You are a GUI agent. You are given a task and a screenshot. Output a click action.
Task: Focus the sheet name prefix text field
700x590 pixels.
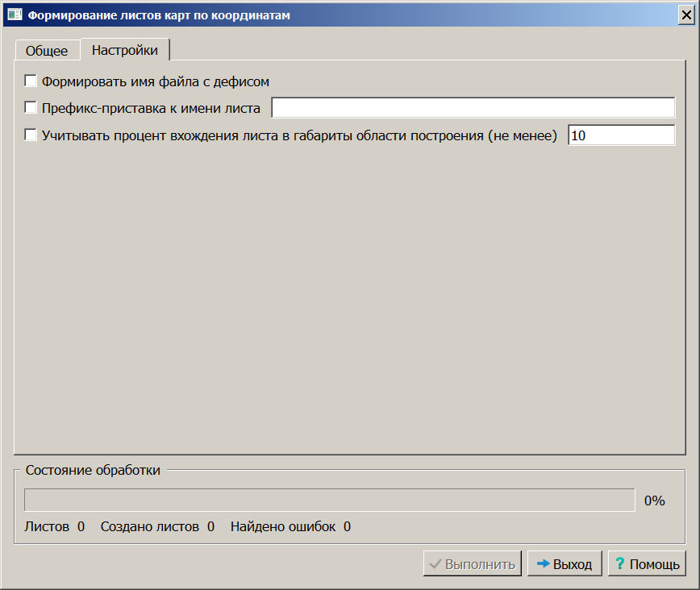[473, 108]
